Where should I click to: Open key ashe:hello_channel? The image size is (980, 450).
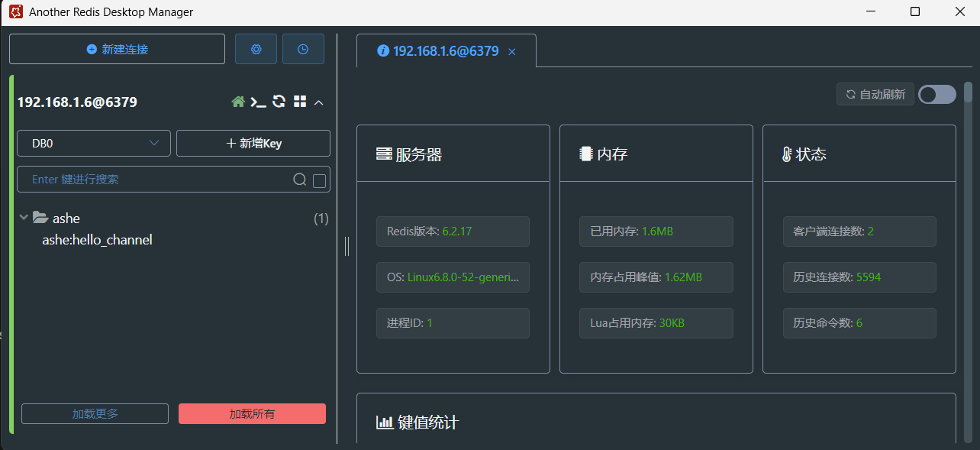97,240
